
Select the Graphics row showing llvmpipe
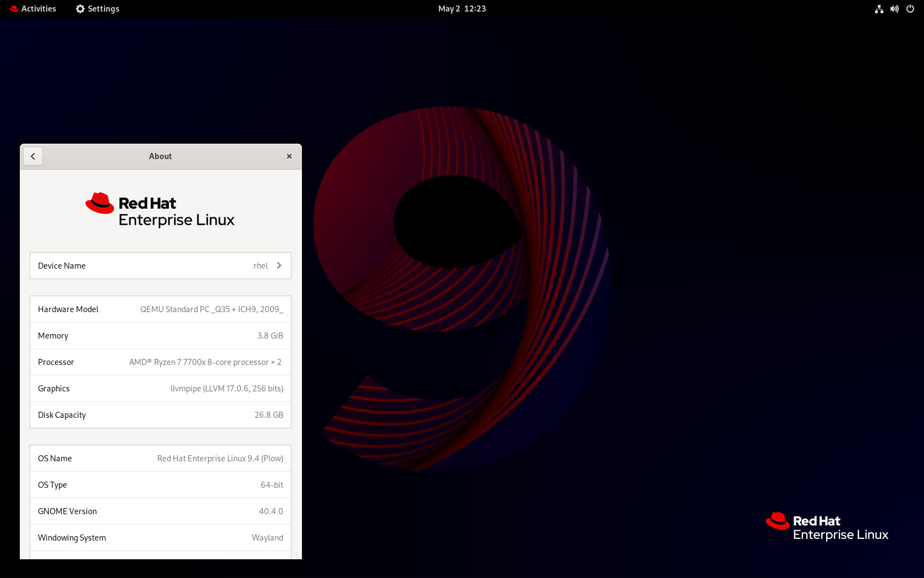(x=161, y=389)
